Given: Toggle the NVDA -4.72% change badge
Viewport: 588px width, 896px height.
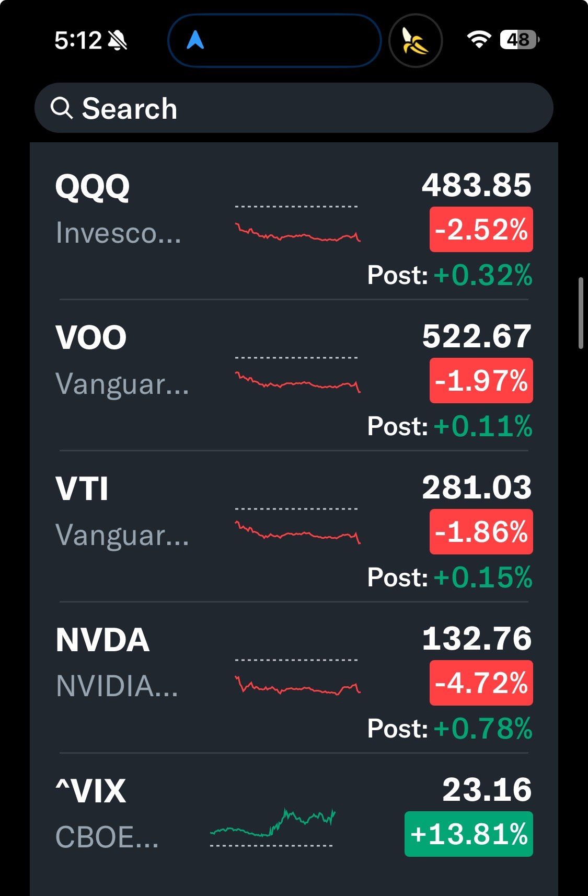Looking at the screenshot, I should click(x=481, y=683).
